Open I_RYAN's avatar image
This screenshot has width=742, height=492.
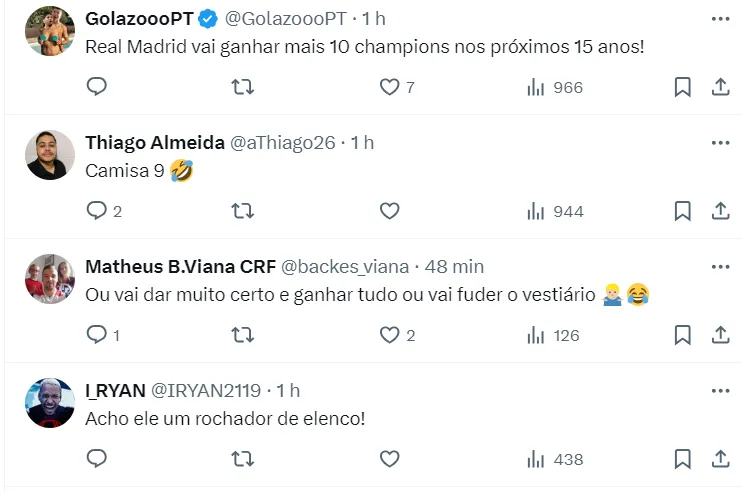[50, 403]
